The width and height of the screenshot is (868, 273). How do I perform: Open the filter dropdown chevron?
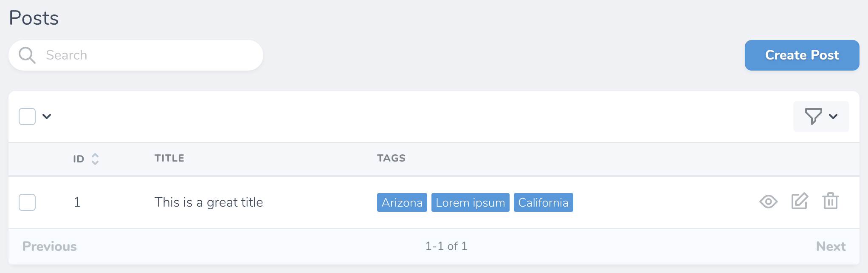click(833, 117)
